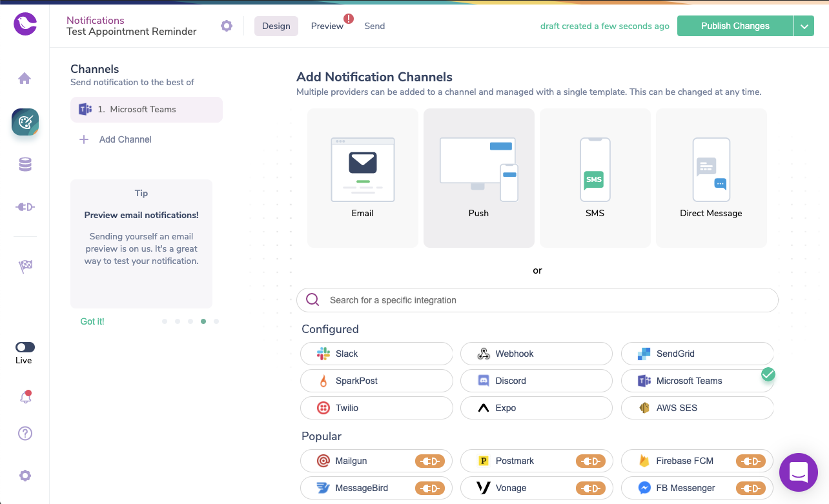
Task: Click the highlighted green tip pagination dot
Action: click(203, 321)
